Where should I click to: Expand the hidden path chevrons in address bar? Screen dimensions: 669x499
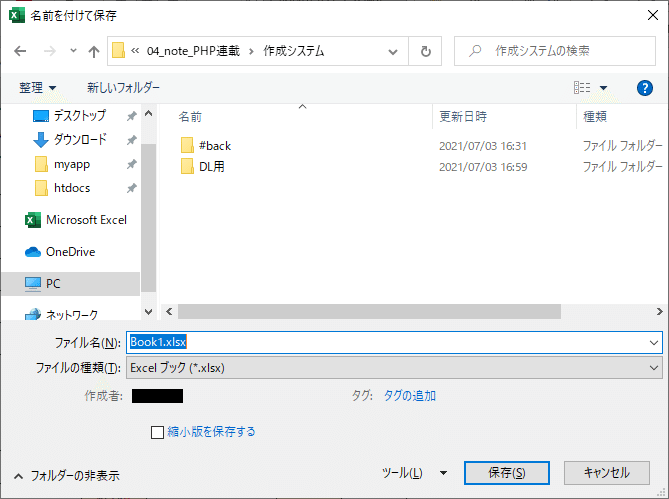[135, 51]
